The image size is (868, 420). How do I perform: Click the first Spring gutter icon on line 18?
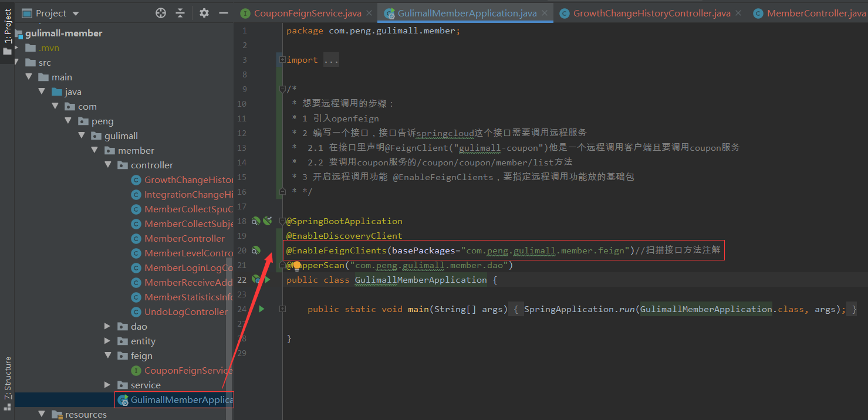pos(256,221)
